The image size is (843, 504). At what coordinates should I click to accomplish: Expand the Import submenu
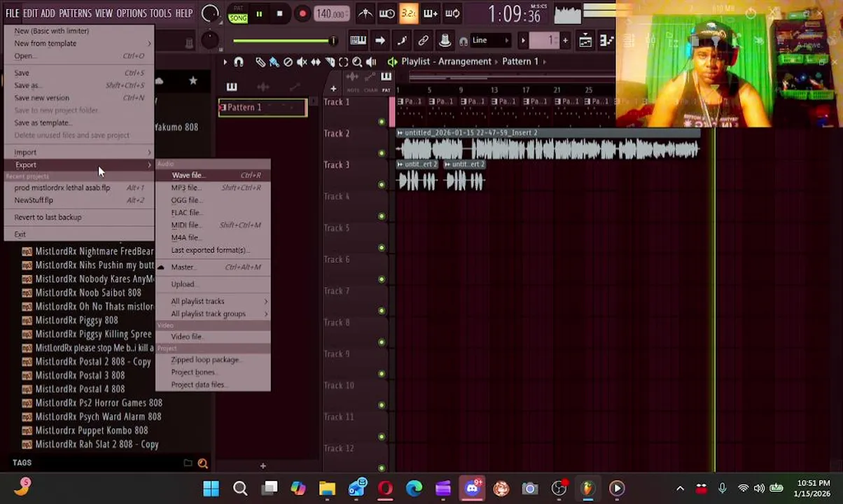[80, 152]
